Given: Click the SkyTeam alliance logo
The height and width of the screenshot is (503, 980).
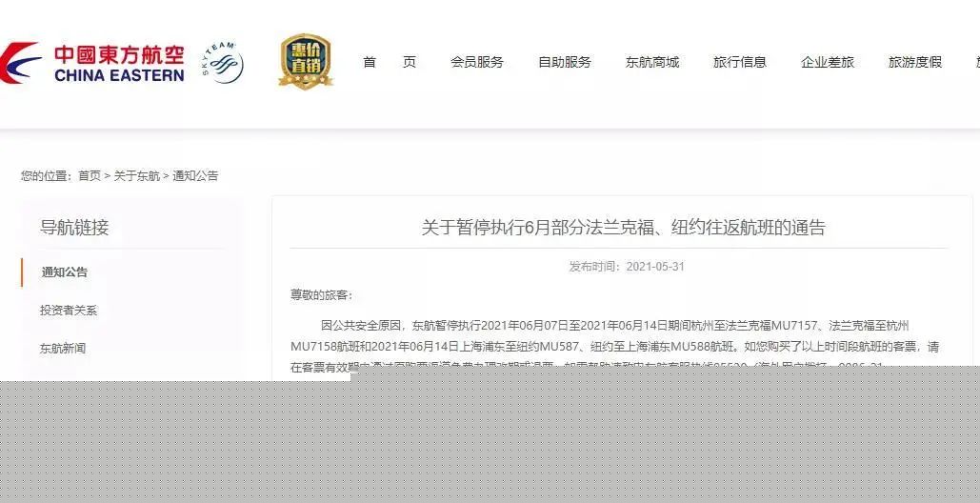Looking at the screenshot, I should (x=222, y=63).
